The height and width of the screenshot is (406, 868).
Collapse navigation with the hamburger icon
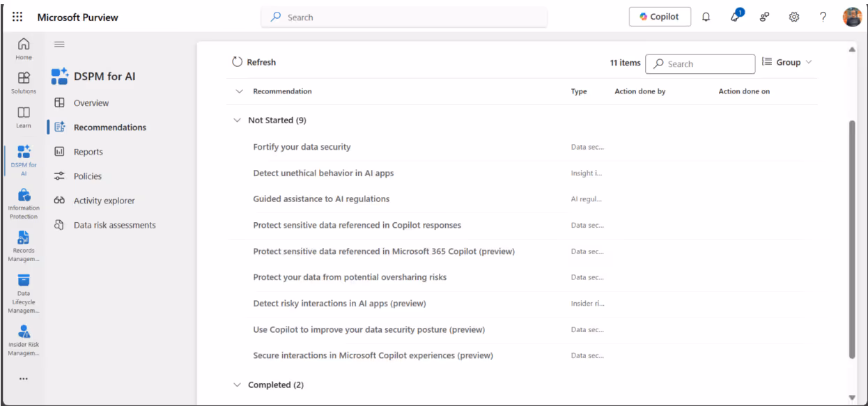pos(59,45)
